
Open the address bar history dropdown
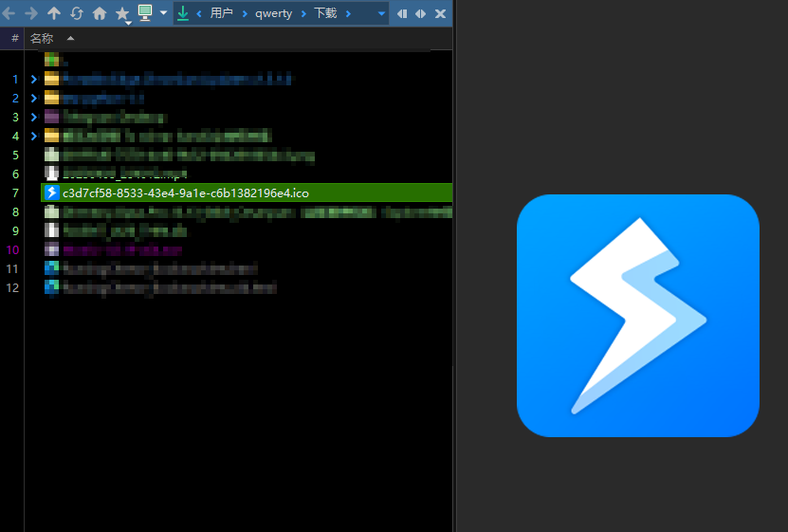coord(381,13)
